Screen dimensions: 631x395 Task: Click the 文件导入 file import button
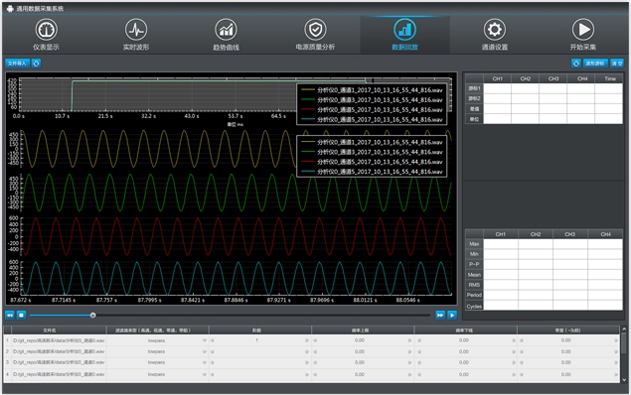[x=17, y=63]
